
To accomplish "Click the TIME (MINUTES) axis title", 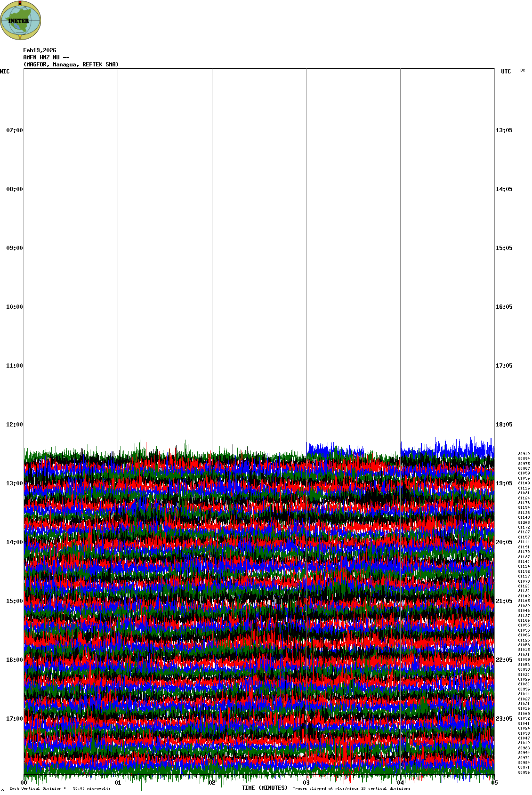I will pyautogui.click(x=265, y=788).
